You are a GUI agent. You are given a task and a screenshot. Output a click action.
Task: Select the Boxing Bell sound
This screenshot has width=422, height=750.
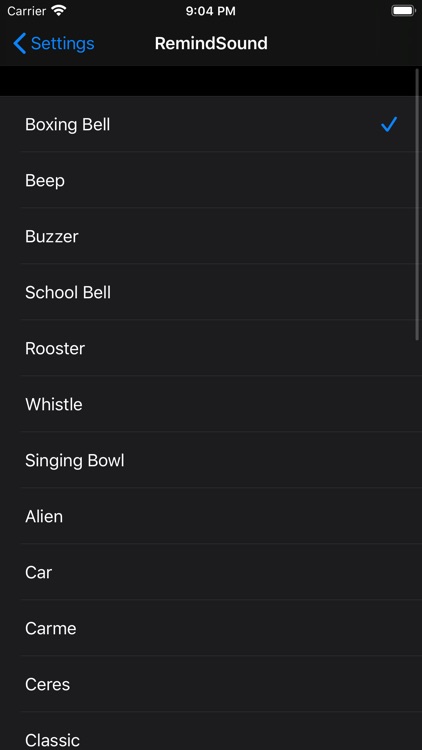tap(211, 124)
